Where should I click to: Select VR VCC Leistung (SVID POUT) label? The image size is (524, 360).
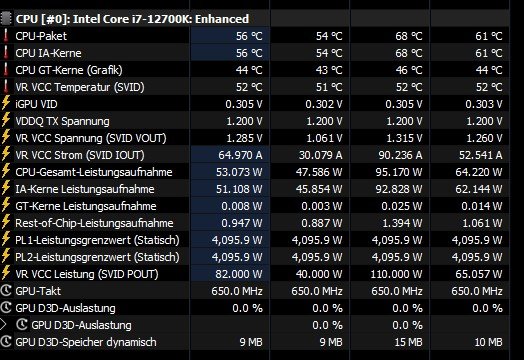[x=87, y=274]
